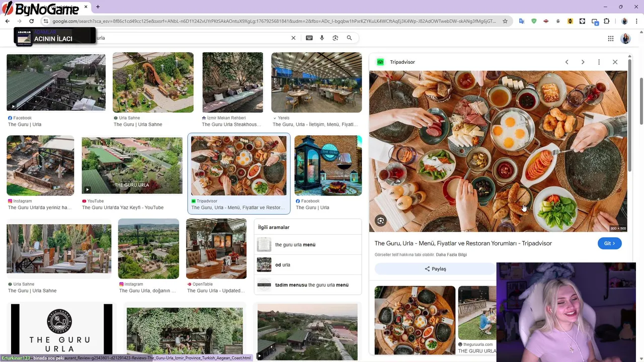Go back to the previous page
Viewport: 644px width, 362px height.
(x=8, y=21)
